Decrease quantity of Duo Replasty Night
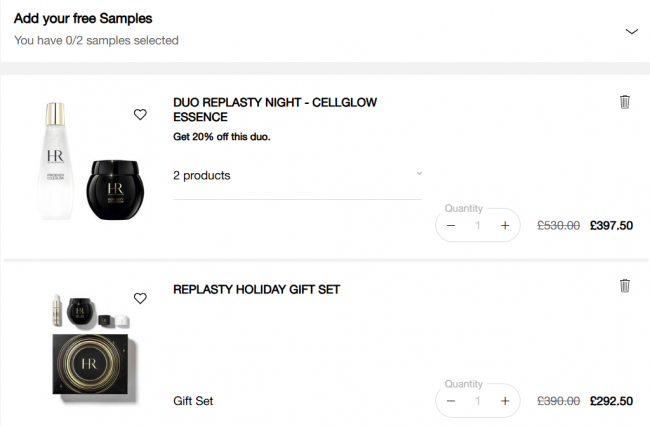 [451, 226]
